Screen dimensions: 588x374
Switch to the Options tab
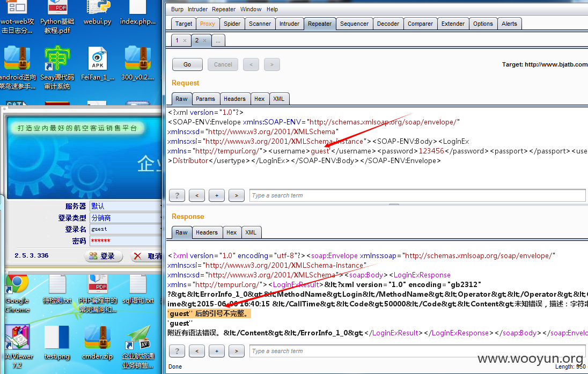point(483,24)
